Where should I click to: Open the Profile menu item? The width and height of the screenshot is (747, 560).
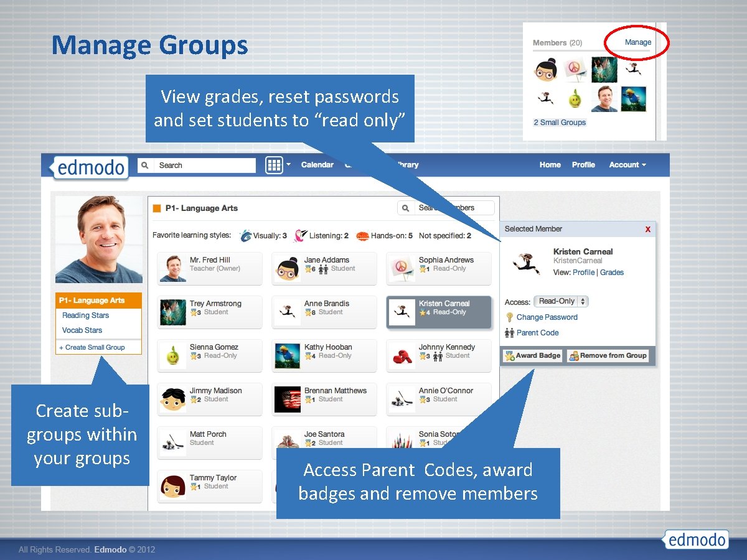point(583,165)
